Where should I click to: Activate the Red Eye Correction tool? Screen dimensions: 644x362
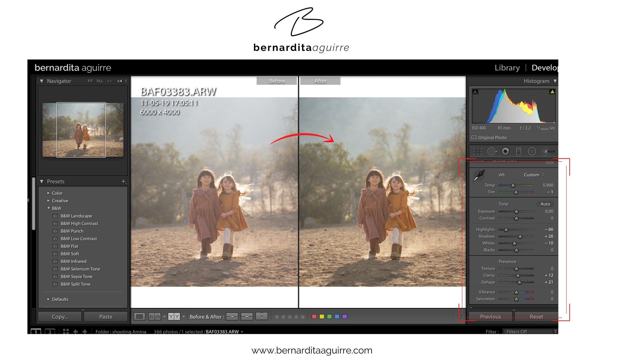(505, 151)
